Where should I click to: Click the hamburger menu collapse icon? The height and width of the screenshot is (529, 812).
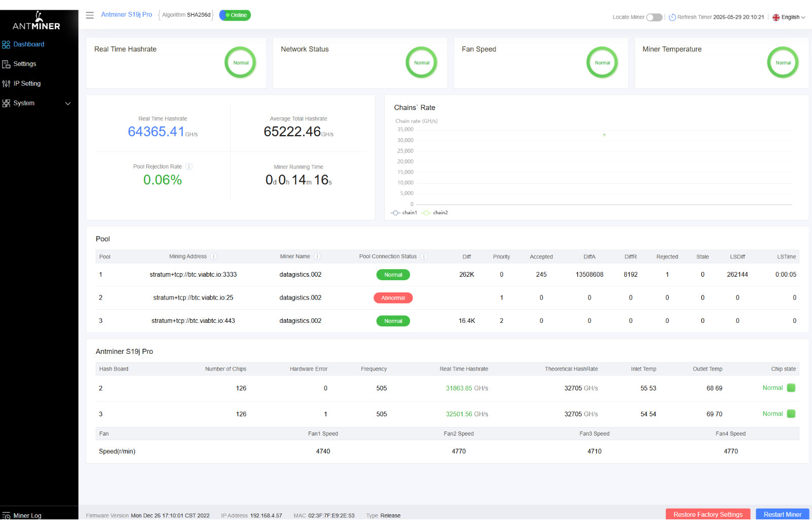coord(90,15)
